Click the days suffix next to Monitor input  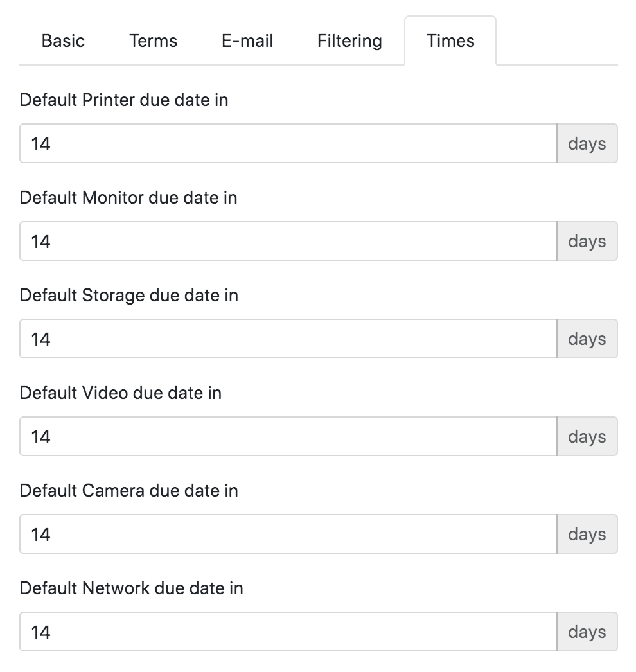click(587, 241)
